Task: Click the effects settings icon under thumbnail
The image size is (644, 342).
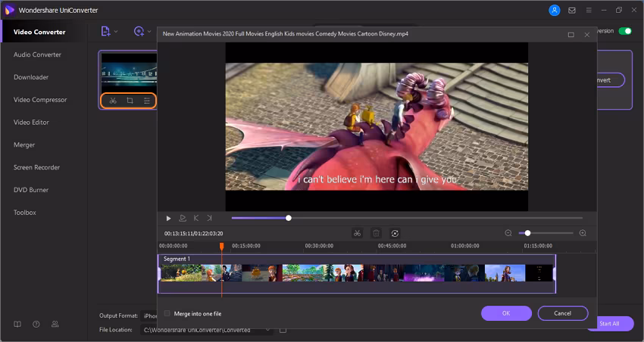Action: [x=147, y=101]
